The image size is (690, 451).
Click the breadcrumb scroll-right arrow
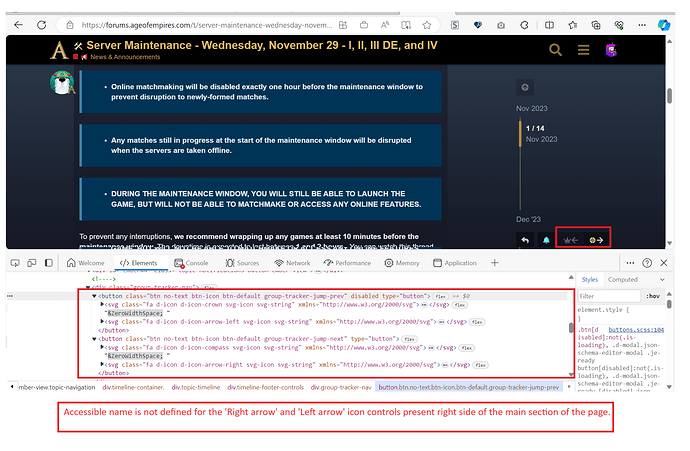tap(569, 387)
